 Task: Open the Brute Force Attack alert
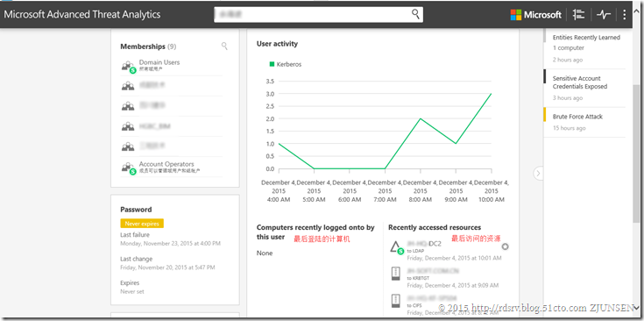(577, 117)
